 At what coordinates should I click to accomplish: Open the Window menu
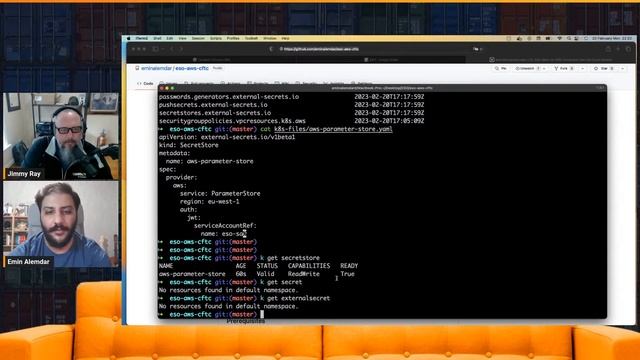coord(269,38)
